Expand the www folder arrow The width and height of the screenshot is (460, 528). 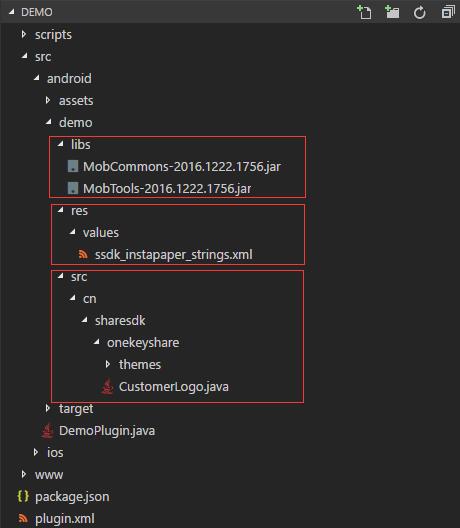(x=24, y=474)
